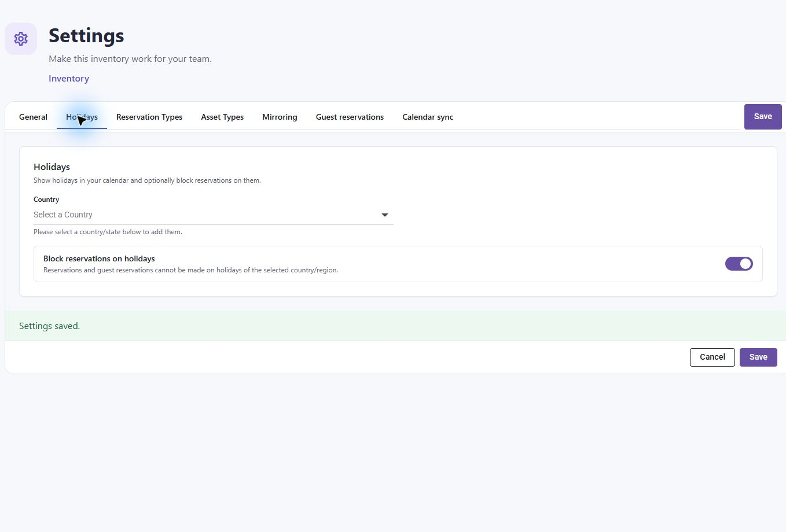Go to the Asset Types tab
This screenshot has width=786, height=532.
[222, 117]
